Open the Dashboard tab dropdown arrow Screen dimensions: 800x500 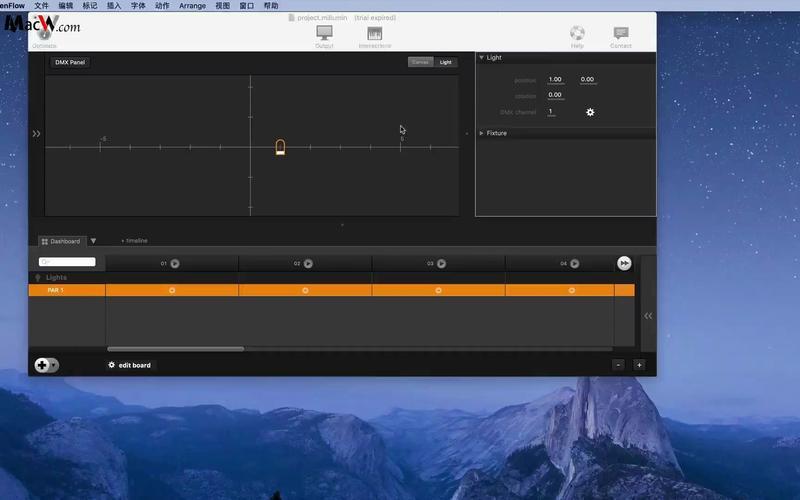pyautogui.click(x=93, y=241)
